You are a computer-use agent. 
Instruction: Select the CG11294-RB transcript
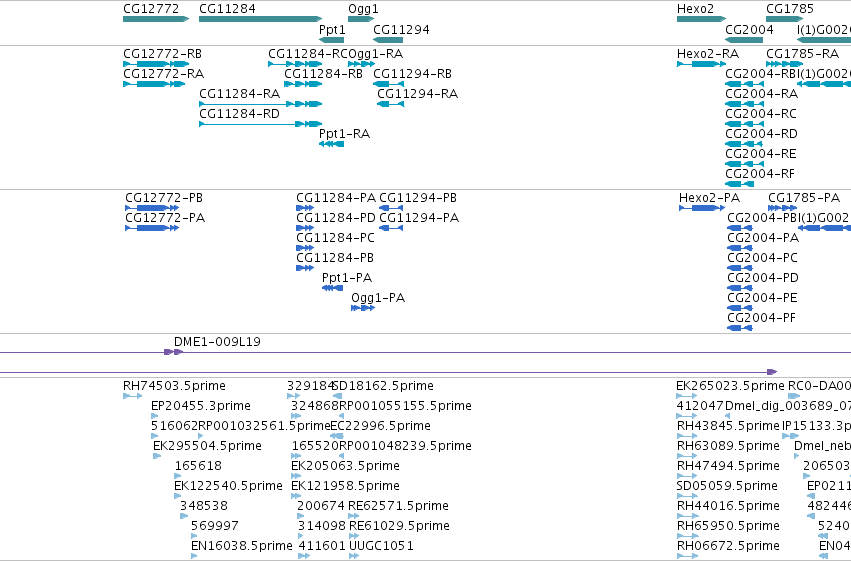pyautogui.click(x=388, y=84)
